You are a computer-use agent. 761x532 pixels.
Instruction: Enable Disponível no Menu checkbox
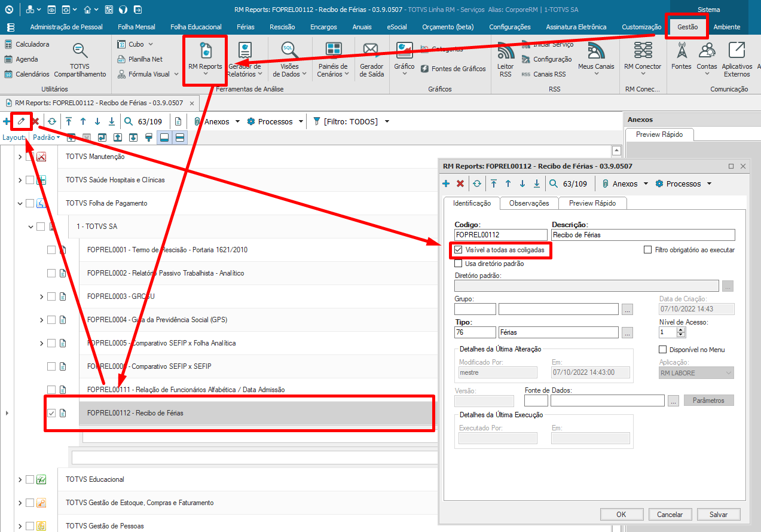[662, 349]
